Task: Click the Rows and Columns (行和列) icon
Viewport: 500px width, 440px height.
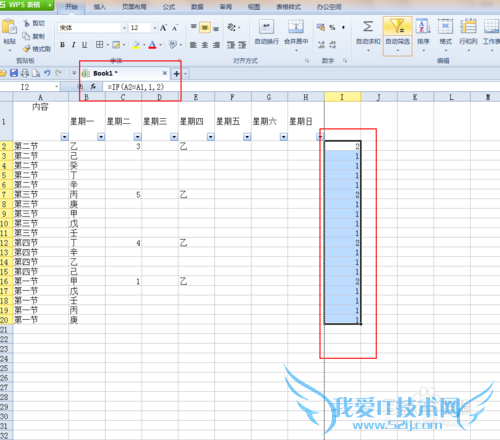Action: [468, 26]
